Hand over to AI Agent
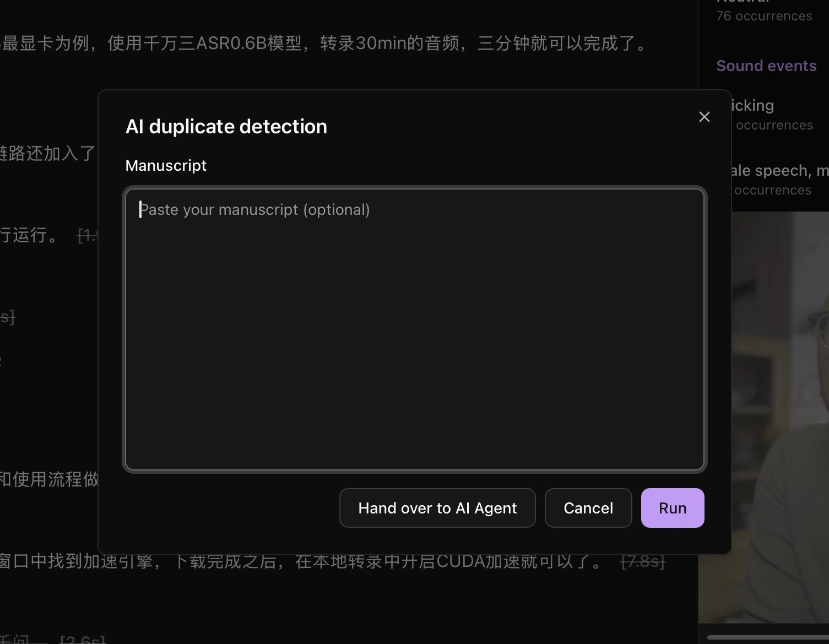The image size is (829, 644). pos(437,508)
